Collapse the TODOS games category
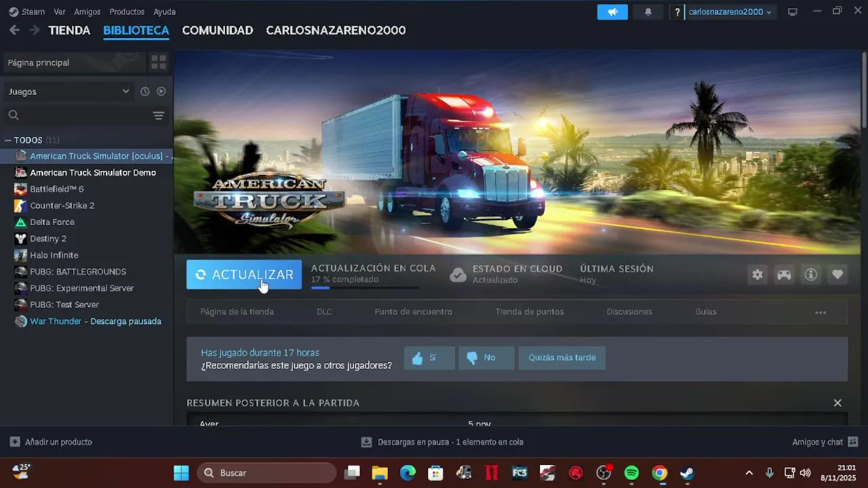868x488 pixels. (x=7, y=140)
